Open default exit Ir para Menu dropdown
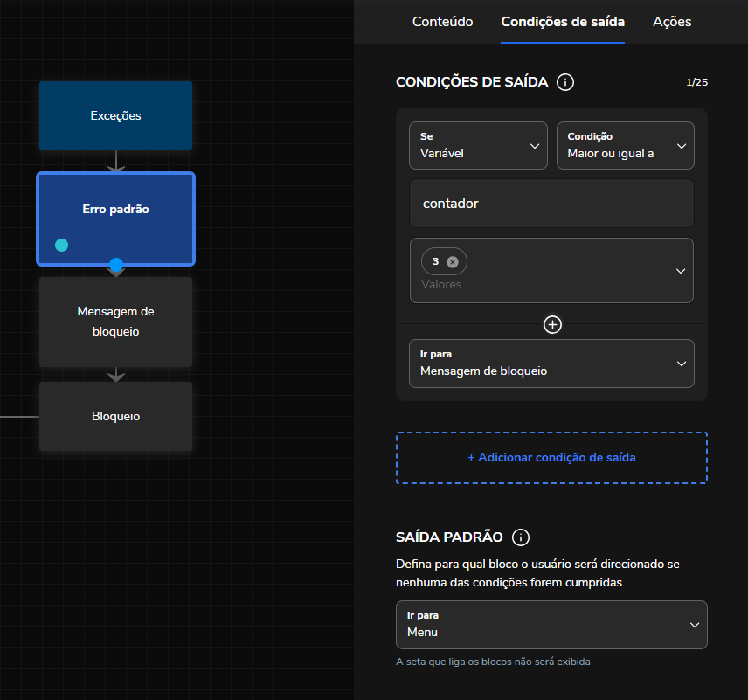The height and width of the screenshot is (700, 748). [551, 625]
